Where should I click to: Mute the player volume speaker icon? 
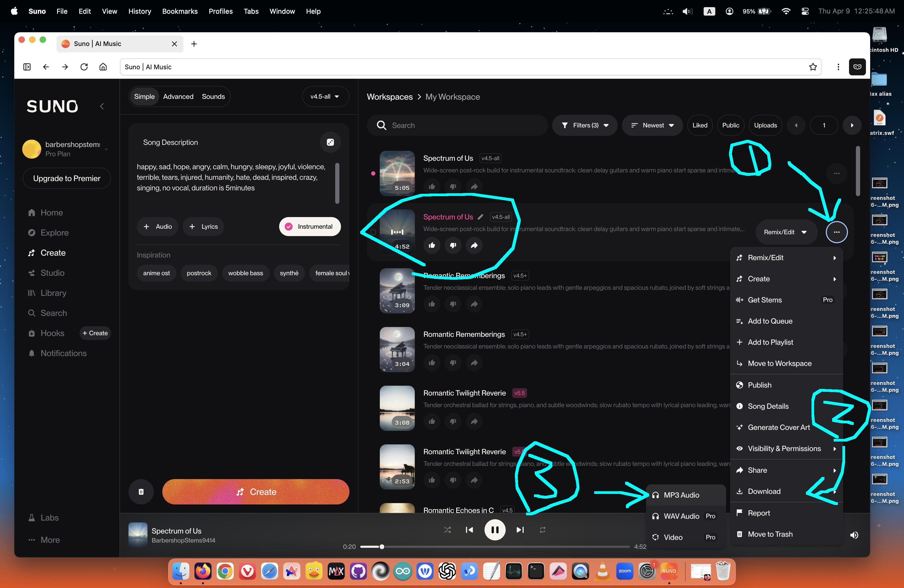click(x=854, y=535)
